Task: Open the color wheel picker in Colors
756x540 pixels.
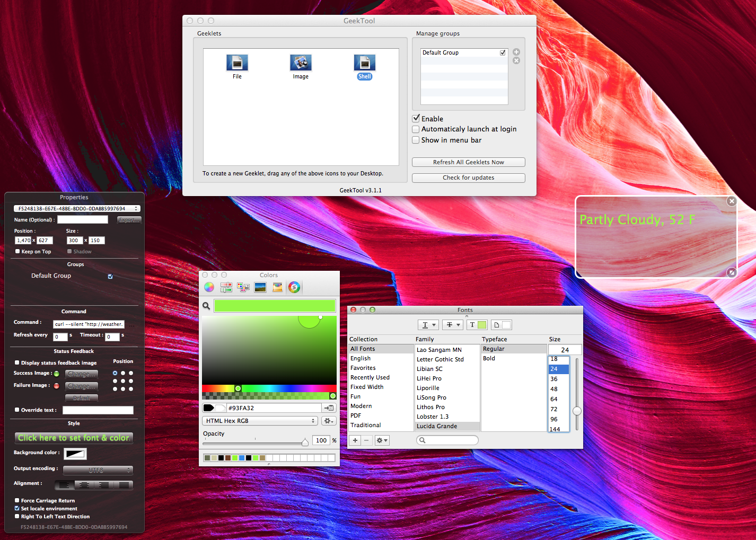Action: pos(209,287)
